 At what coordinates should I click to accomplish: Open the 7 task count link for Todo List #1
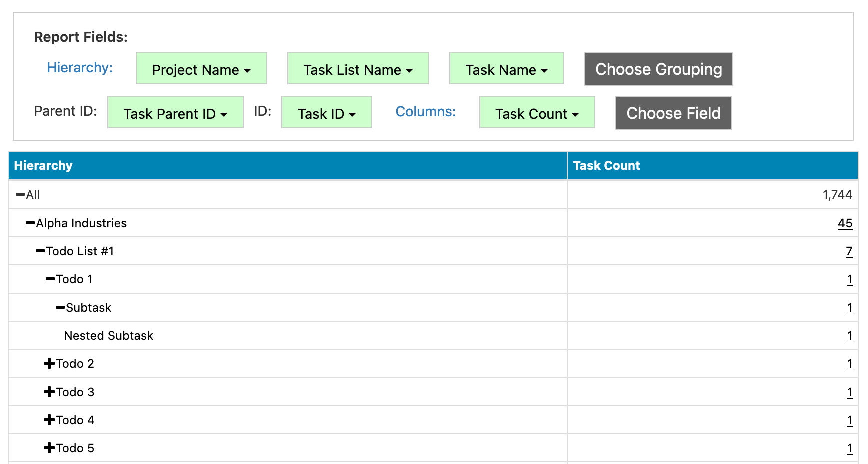point(849,251)
